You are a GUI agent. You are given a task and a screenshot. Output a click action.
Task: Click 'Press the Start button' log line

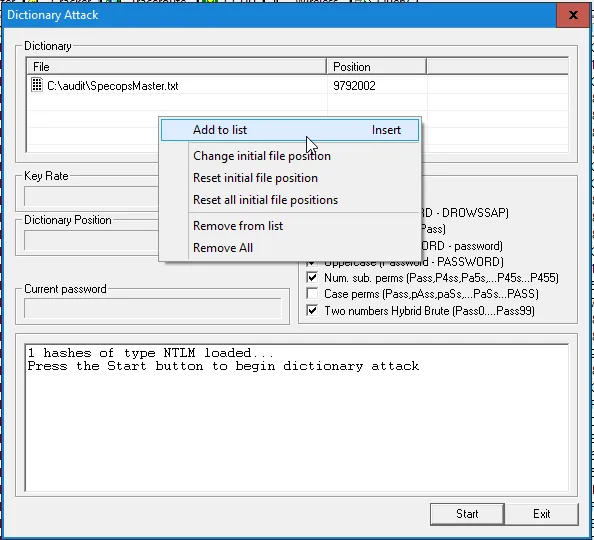click(224, 366)
